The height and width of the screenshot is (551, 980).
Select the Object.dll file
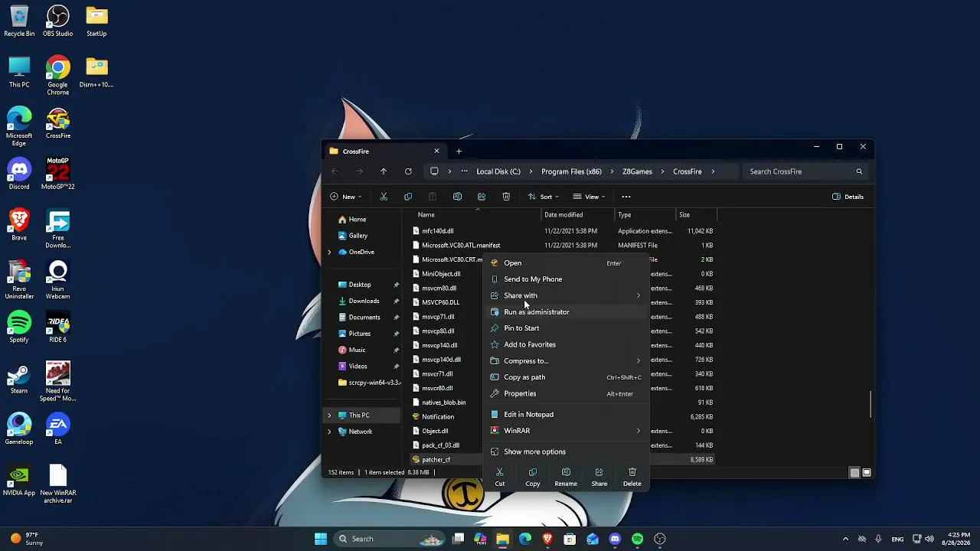[x=435, y=431]
